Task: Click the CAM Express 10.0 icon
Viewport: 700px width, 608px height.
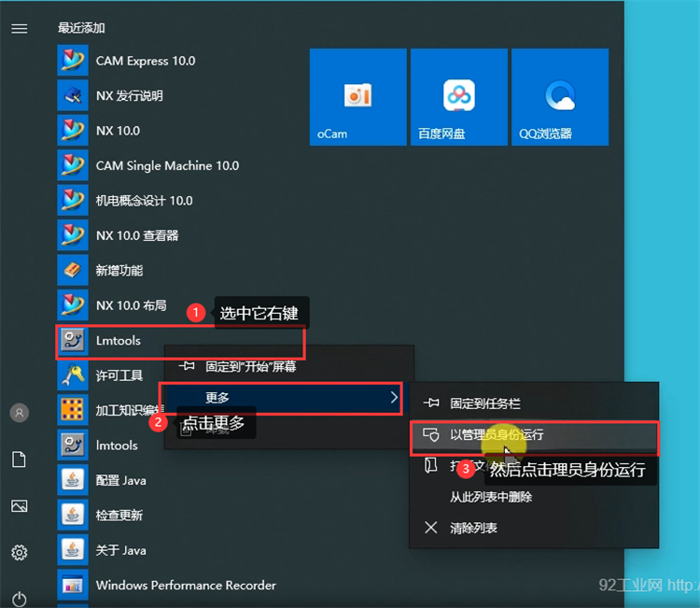Action: click(72, 61)
